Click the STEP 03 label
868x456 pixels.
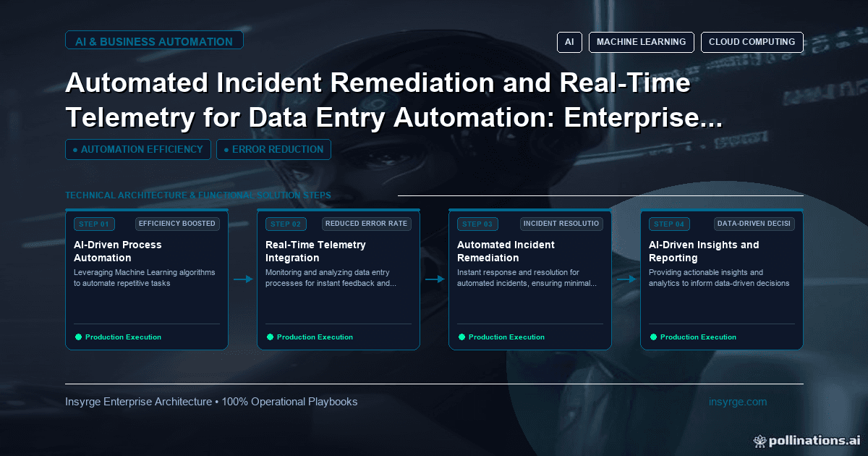[478, 224]
